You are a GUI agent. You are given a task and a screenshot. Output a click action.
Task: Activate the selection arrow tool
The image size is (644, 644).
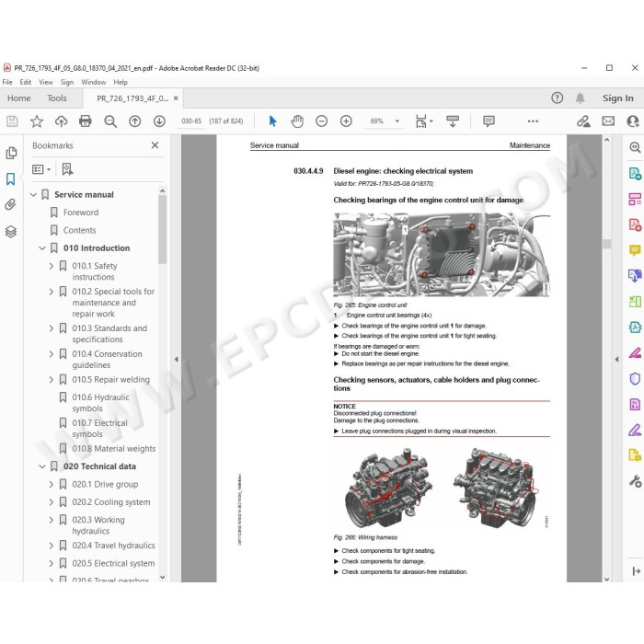(x=272, y=121)
